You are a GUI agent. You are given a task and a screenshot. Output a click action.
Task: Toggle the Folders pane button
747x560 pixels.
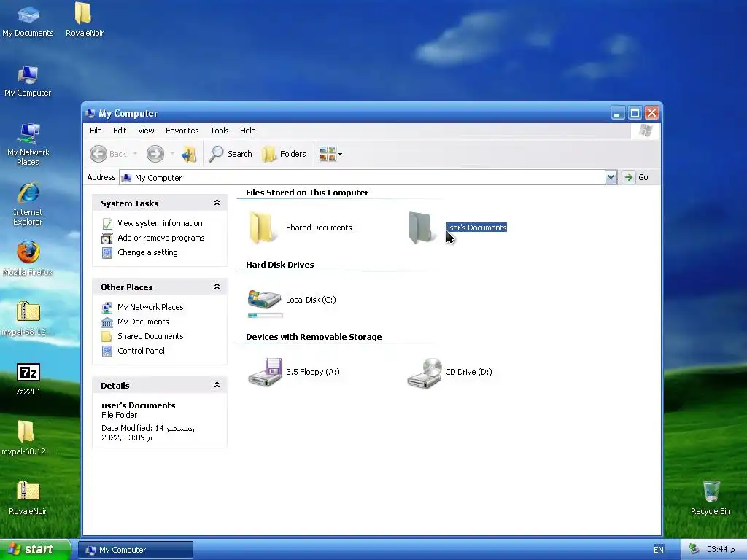284,154
